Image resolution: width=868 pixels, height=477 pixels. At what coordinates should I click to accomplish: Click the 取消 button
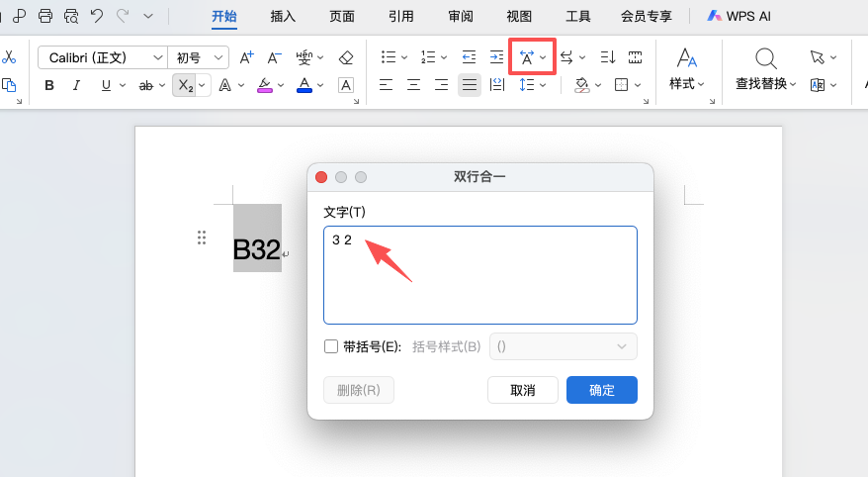(523, 390)
